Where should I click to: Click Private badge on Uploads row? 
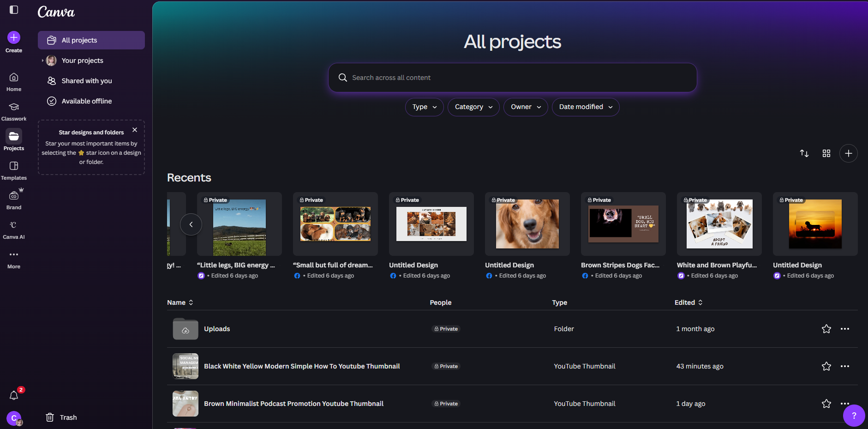[x=446, y=329]
